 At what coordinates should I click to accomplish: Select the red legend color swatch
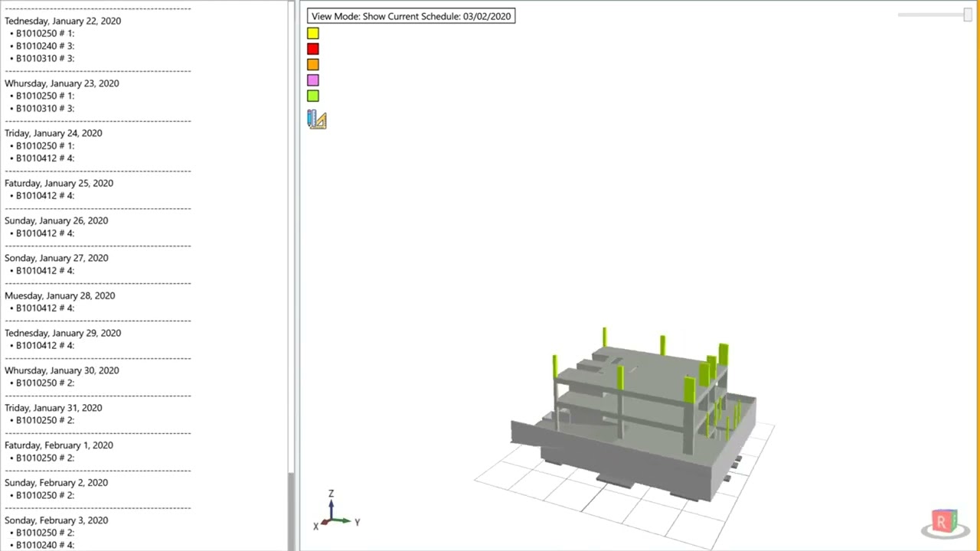click(x=313, y=49)
